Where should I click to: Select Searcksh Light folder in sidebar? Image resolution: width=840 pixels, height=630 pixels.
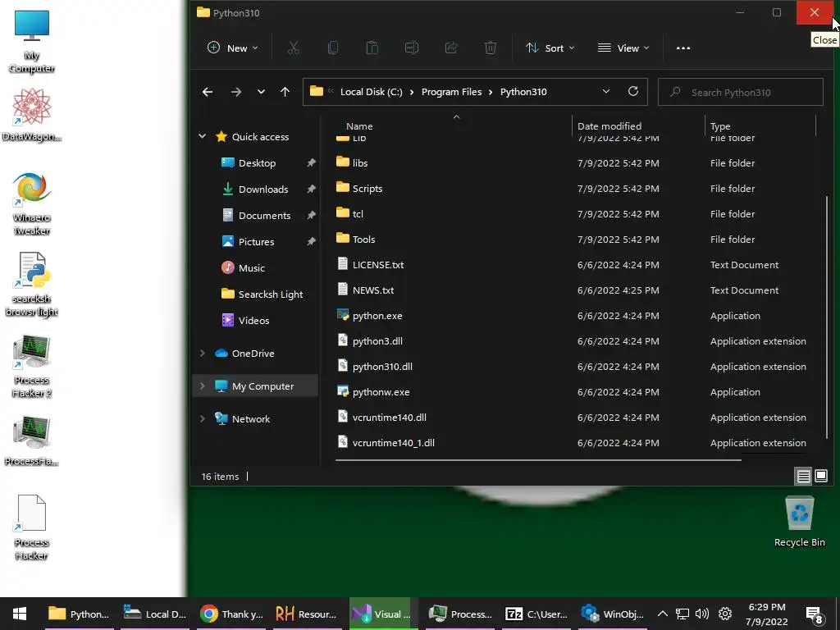coord(271,294)
